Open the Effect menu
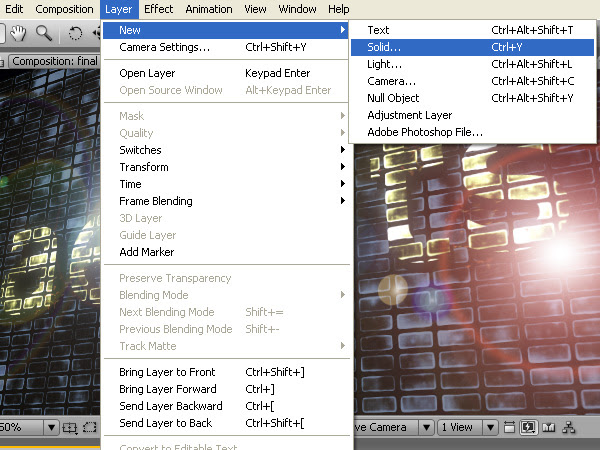Image resolution: width=600 pixels, height=450 pixels. pyautogui.click(x=158, y=9)
